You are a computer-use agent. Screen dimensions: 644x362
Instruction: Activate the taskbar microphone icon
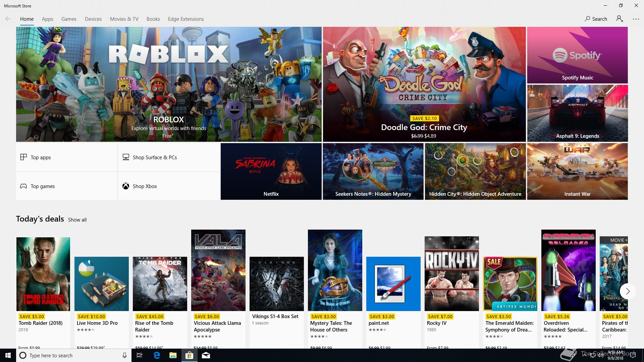click(124, 355)
